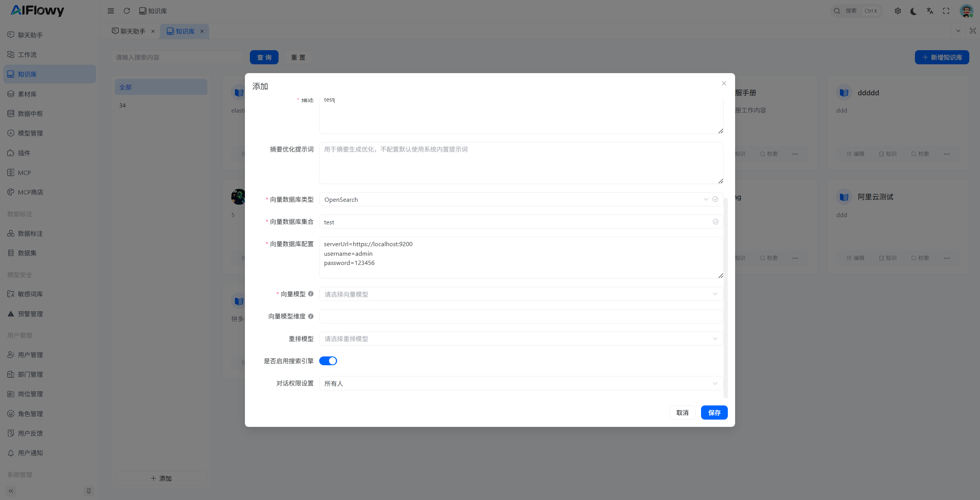
Task: Select 全部 in the category list
Action: [126, 87]
